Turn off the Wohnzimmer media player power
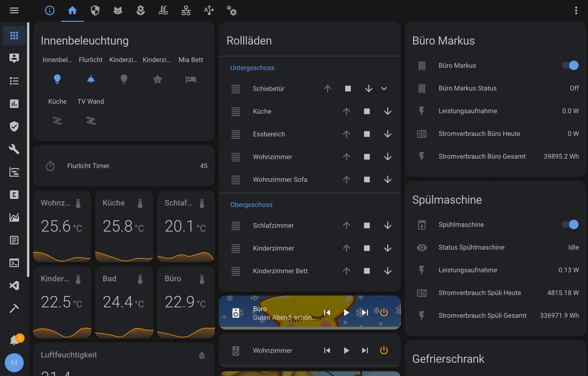The width and height of the screenshot is (588, 376). point(384,350)
